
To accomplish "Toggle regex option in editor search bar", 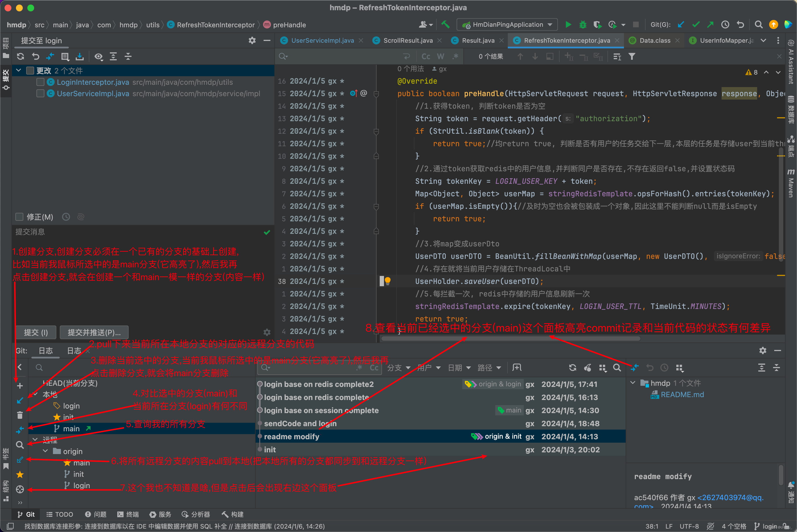I will click(x=455, y=56).
